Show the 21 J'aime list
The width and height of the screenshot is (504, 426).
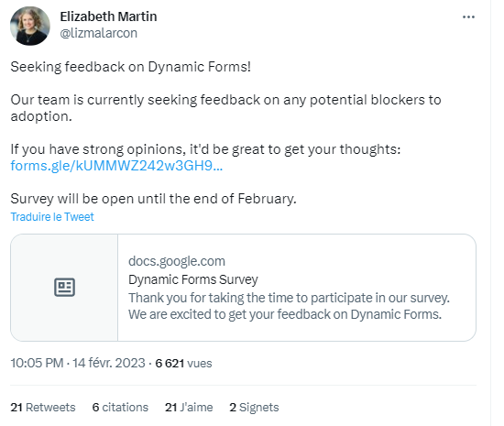pos(189,408)
